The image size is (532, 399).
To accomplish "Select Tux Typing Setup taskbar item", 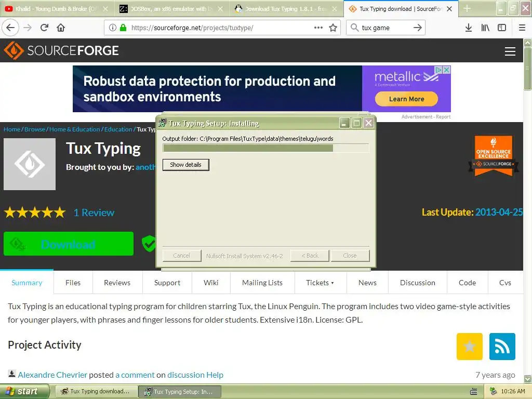I will tap(180, 392).
